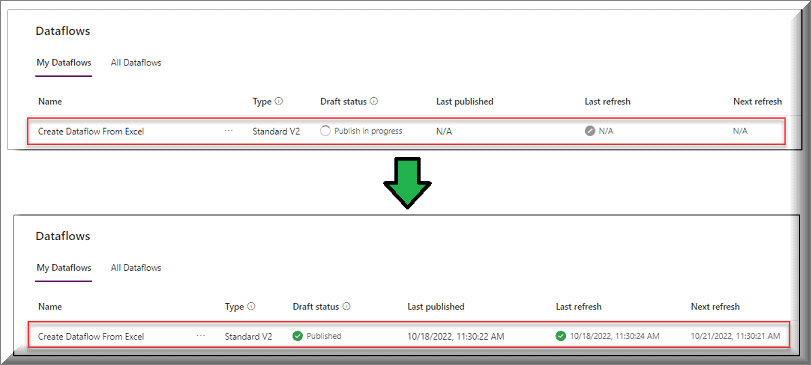811x365 pixels.
Task: Click Last published header in the published view
Action: (436, 307)
